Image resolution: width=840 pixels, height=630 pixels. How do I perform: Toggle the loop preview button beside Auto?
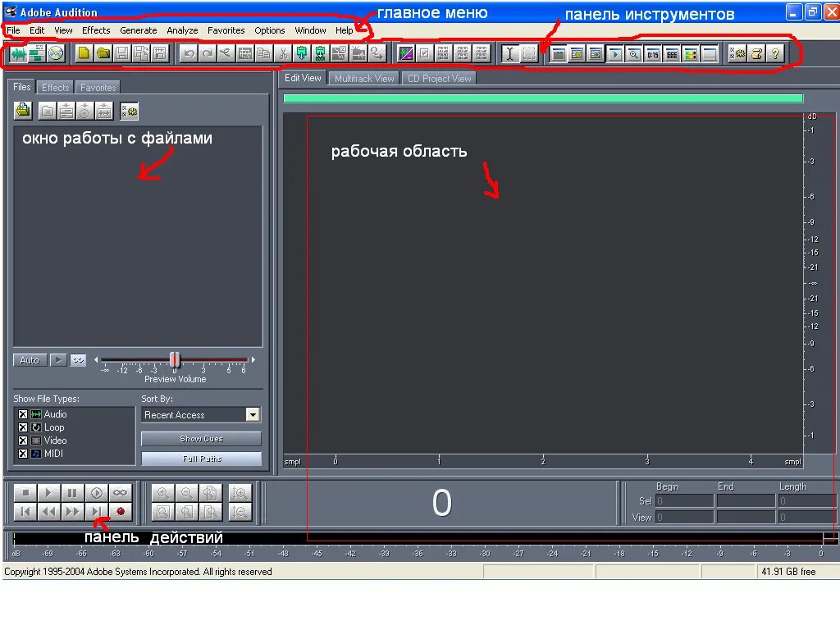coord(78,360)
